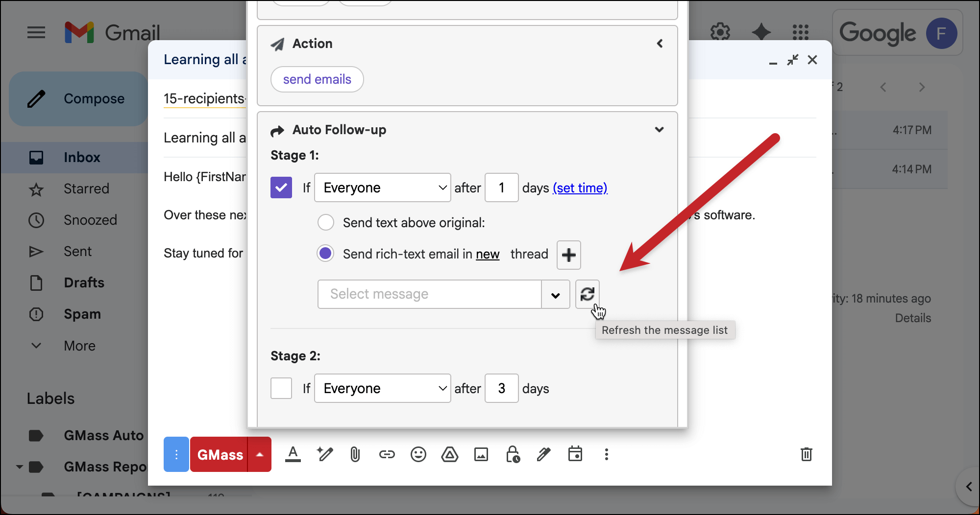Open the attach files paperclip icon
980x515 pixels.
[x=355, y=455]
